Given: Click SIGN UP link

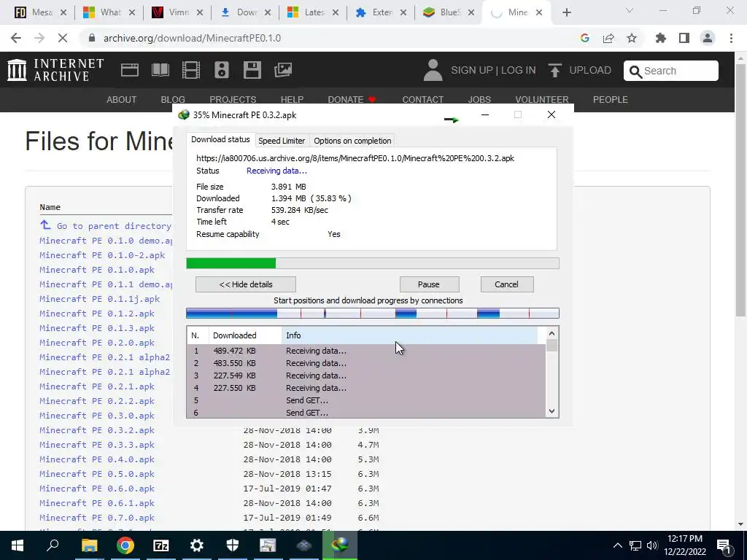Looking at the screenshot, I should coord(472,70).
